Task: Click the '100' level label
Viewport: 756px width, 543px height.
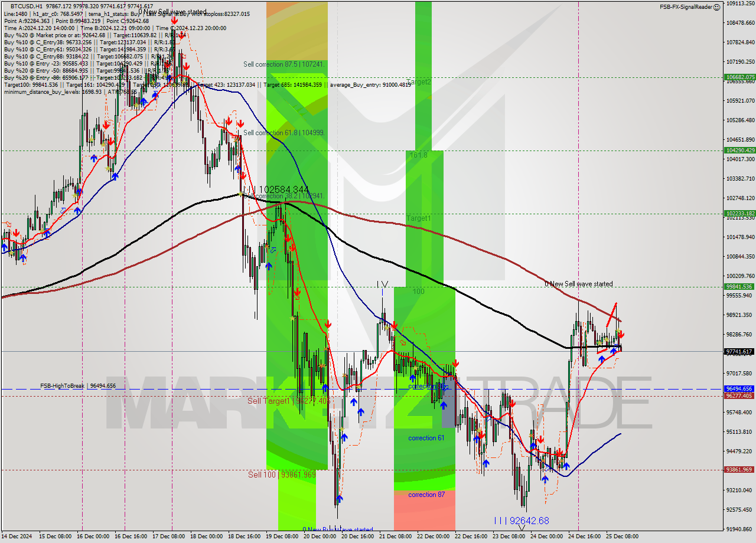Action: [x=418, y=292]
